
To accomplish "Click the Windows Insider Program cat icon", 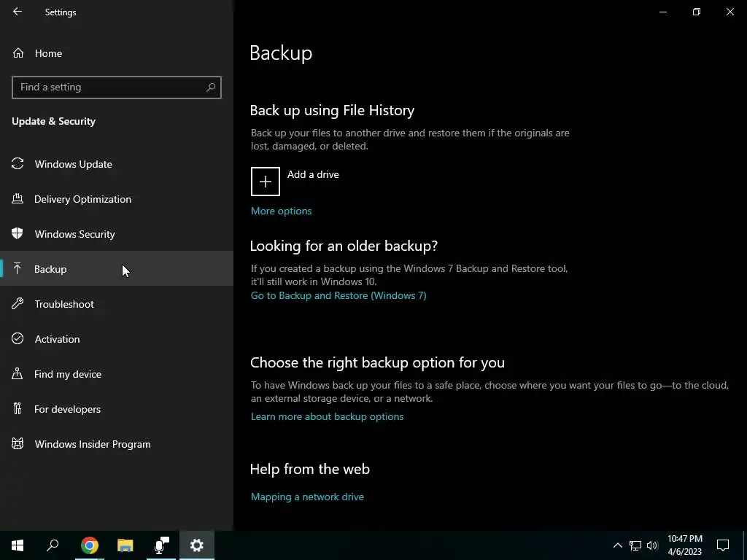I will tap(18, 444).
